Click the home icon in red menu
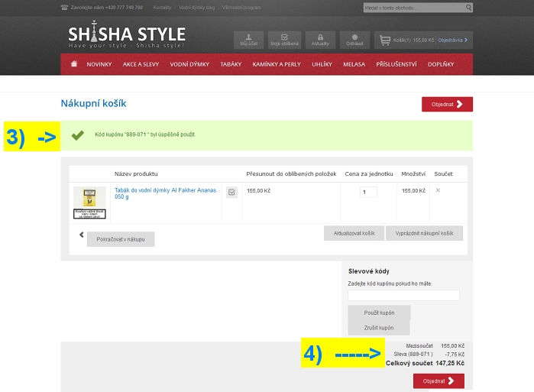This screenshot has height=392, width=534. [74, 63]
